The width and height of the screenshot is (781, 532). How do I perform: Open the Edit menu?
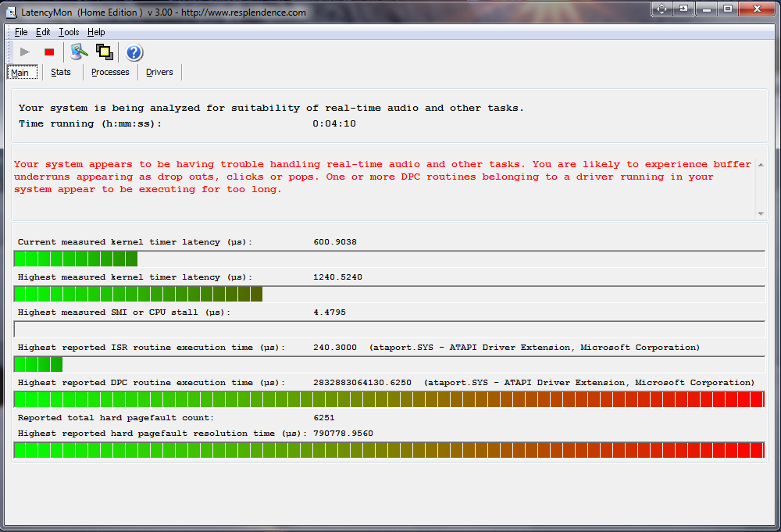(43, 32)
